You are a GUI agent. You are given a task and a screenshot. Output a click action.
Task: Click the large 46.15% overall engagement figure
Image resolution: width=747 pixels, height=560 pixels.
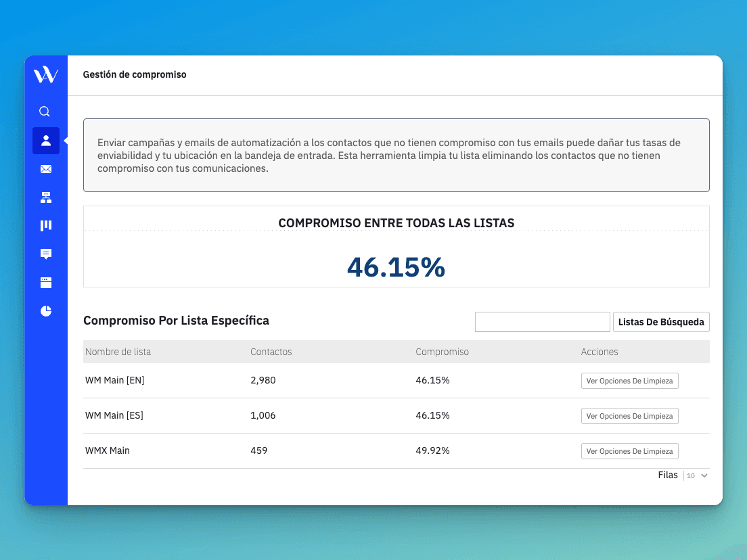point(396,266)
